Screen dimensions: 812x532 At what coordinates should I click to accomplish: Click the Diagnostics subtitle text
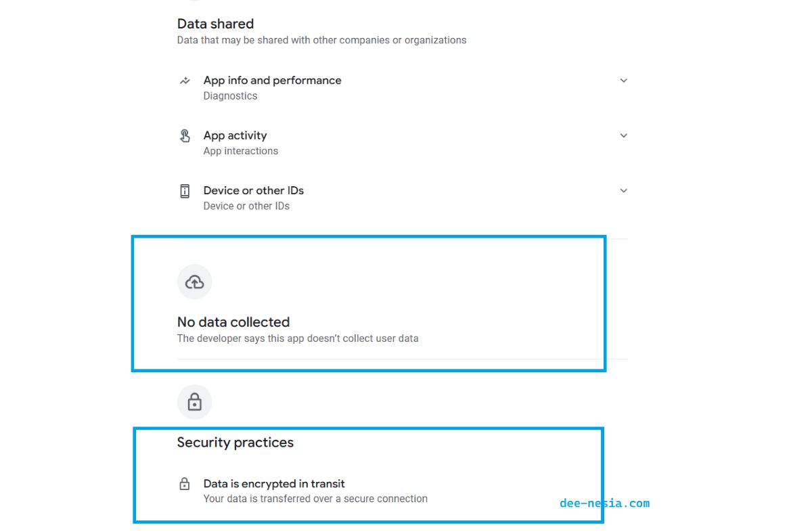click(x=230, y=95)
